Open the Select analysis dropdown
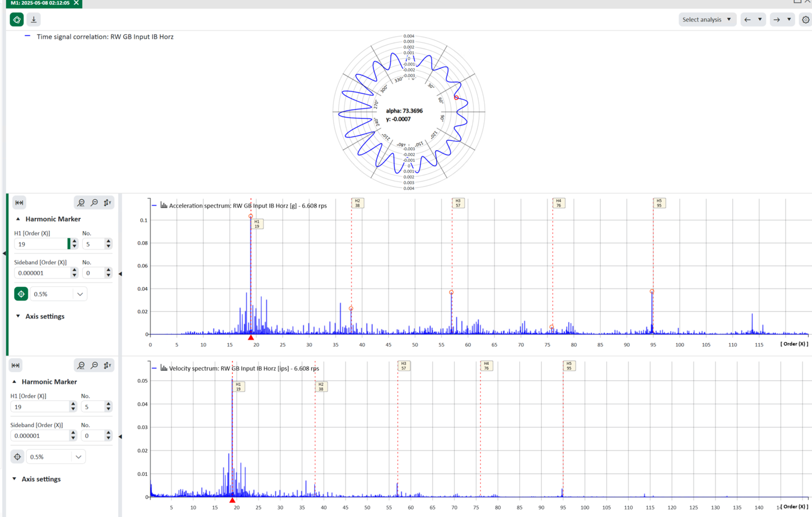This screenshot has height=517, width=812. pyautogui.click(x=706, y=20)
